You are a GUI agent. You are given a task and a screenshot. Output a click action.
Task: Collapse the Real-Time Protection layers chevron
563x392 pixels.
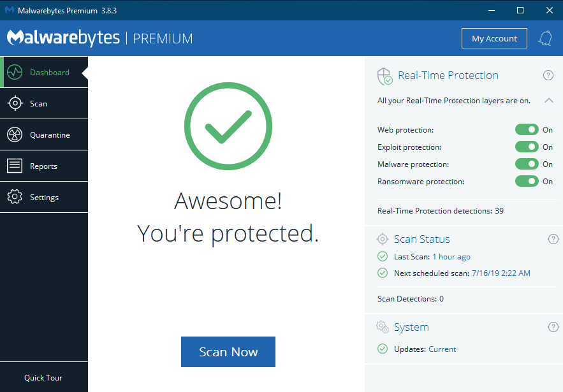click(548, 101)
